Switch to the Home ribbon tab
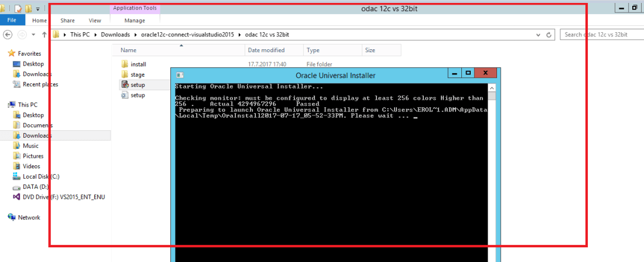This screenshot has width=644, height=262. 39,20
